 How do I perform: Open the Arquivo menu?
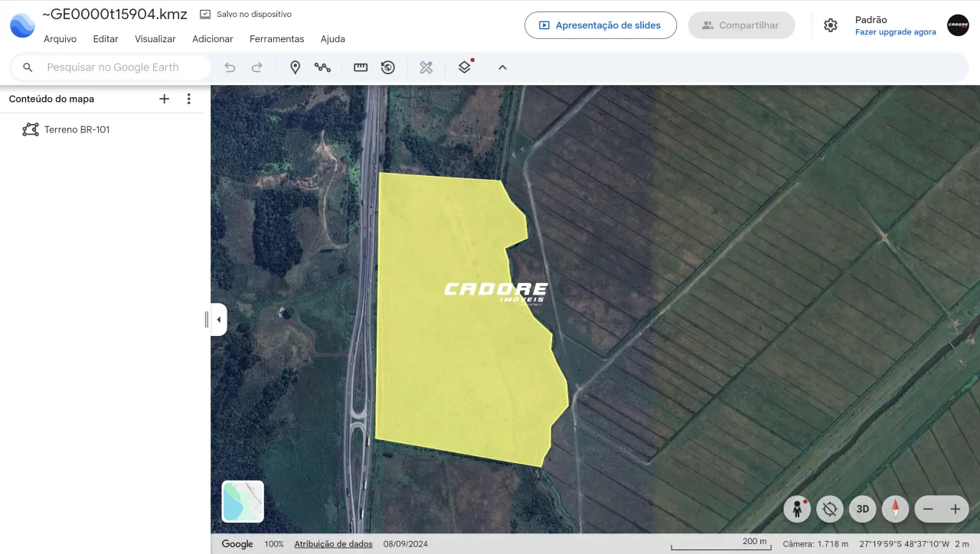point(60,39)
